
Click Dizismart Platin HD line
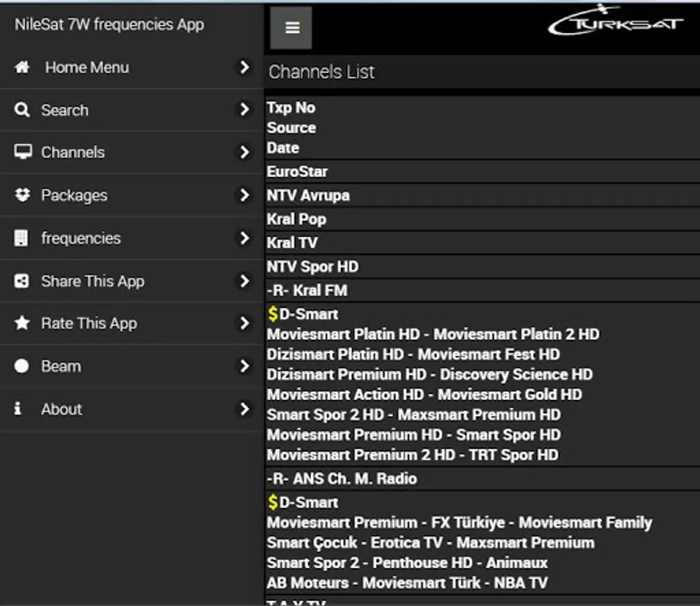pyautogui.click(x=413, y=354)
